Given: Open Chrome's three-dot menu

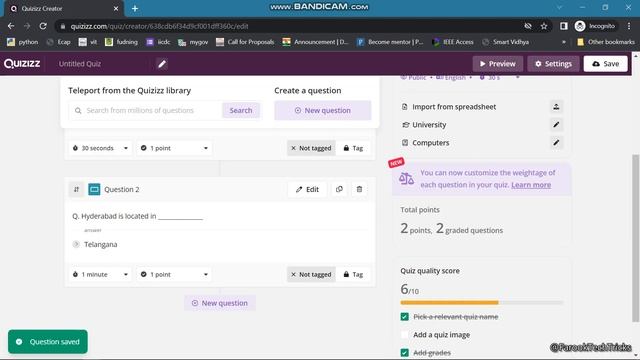Looking at the screenshot, I should (629, 26).
